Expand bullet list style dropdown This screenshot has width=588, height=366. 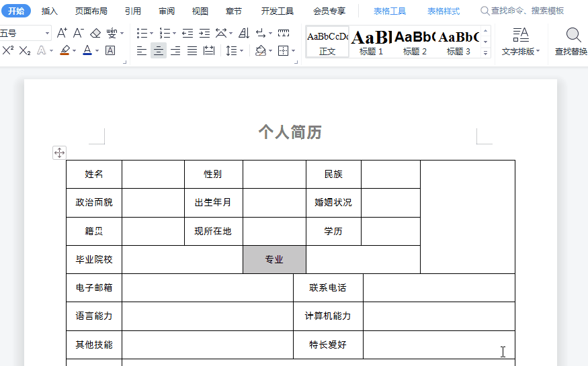coord(151,34)
